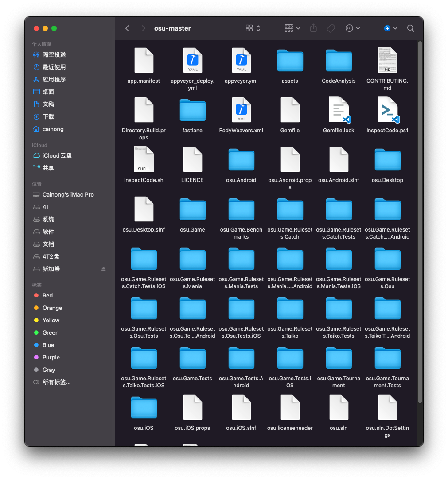
Task: Open the 文档 volume
Action: tap(70, 244)
